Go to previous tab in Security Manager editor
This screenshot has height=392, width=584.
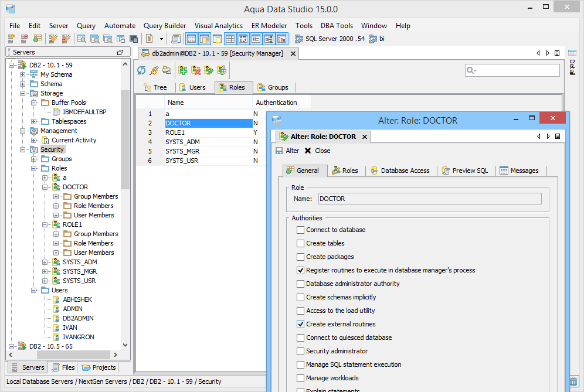pyautogui.click(x=538, y=53)
